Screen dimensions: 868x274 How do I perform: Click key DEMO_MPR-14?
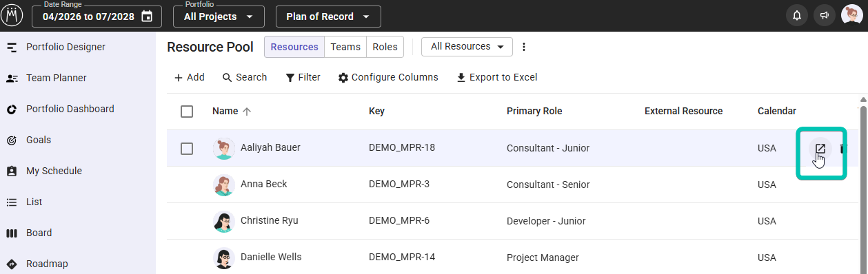click(x=402, y=258)
